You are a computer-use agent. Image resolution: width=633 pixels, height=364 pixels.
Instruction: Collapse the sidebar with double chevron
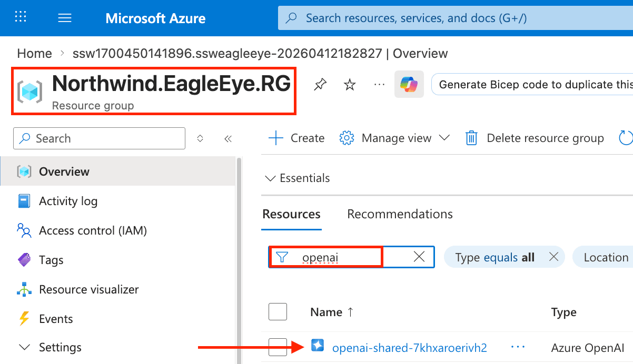[228, 139]
